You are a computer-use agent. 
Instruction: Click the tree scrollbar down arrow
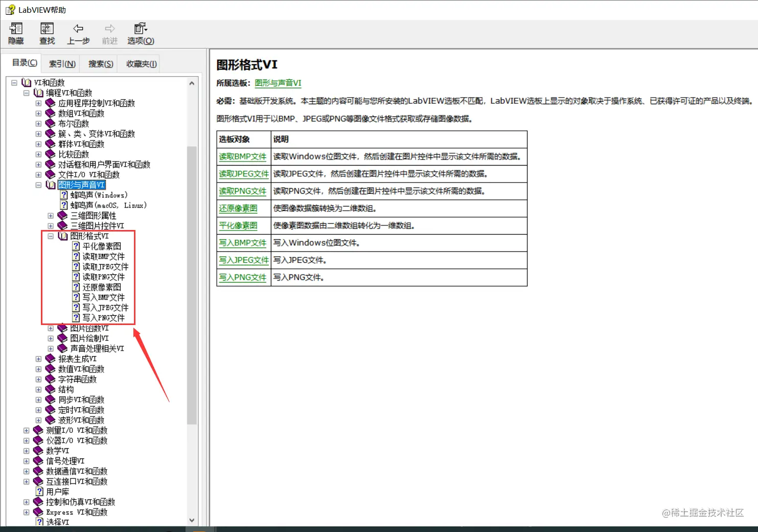pyautogui.click(x=192, y=520)
